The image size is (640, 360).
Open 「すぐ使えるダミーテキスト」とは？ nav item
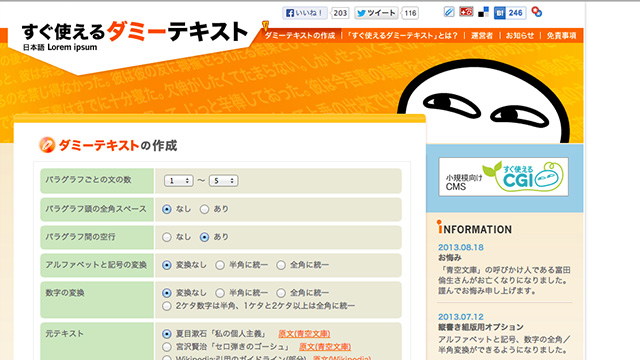coord(402,36)
